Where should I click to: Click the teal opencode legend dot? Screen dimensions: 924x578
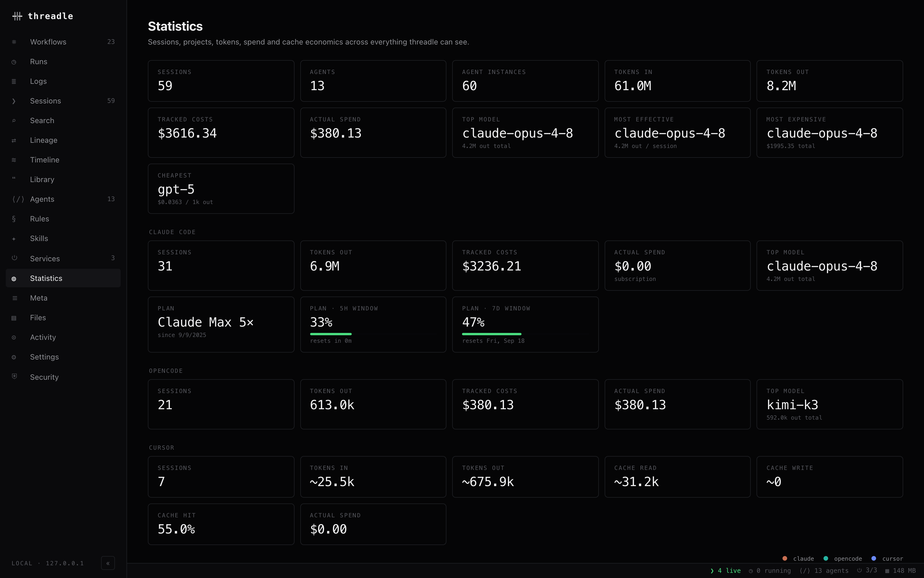pyautogui.click(x=826, y=559)
